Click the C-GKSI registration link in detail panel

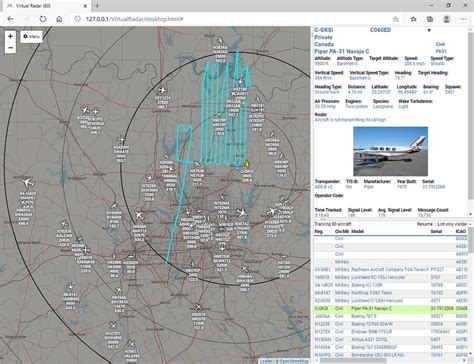coord(324,30)
